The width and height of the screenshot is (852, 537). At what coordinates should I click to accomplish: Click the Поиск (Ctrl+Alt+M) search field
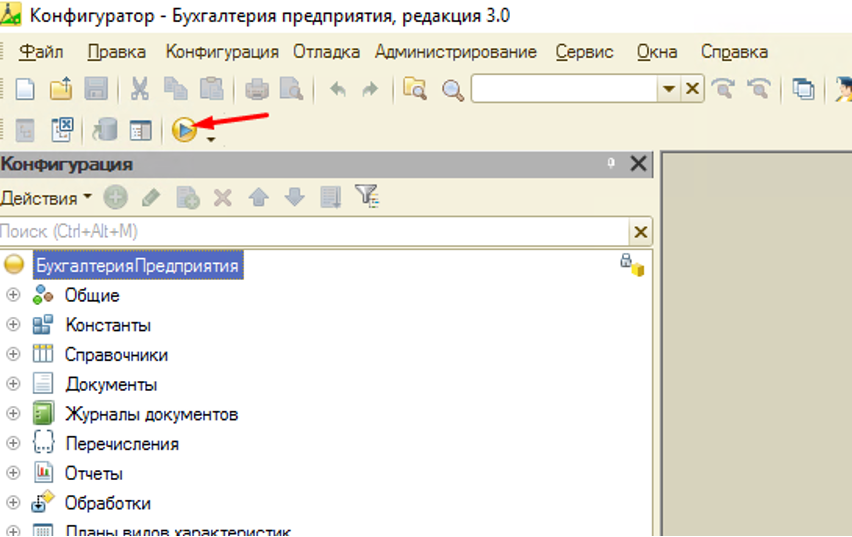314,232
